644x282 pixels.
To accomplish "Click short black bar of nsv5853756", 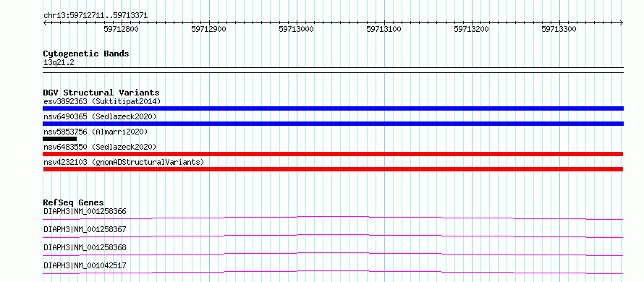I will click(59, 139).
